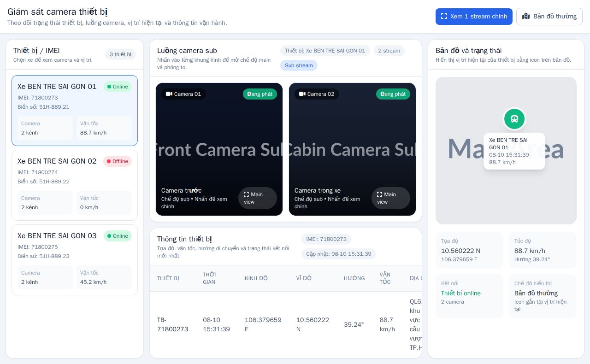Click the map popup for Xe BEN TRE SAI GON 01

coord(514,151)
